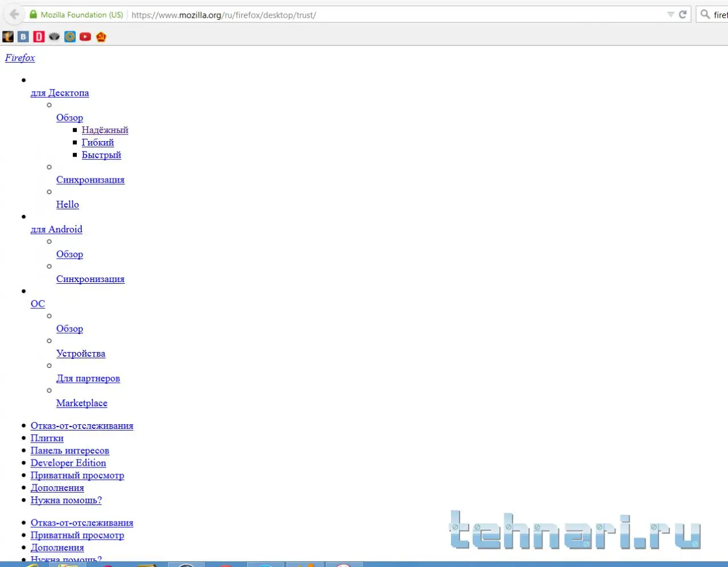The width and height of the screenshot is (728, 567).
Task: Open the 'Плитки' link
Action: point(47,438)
